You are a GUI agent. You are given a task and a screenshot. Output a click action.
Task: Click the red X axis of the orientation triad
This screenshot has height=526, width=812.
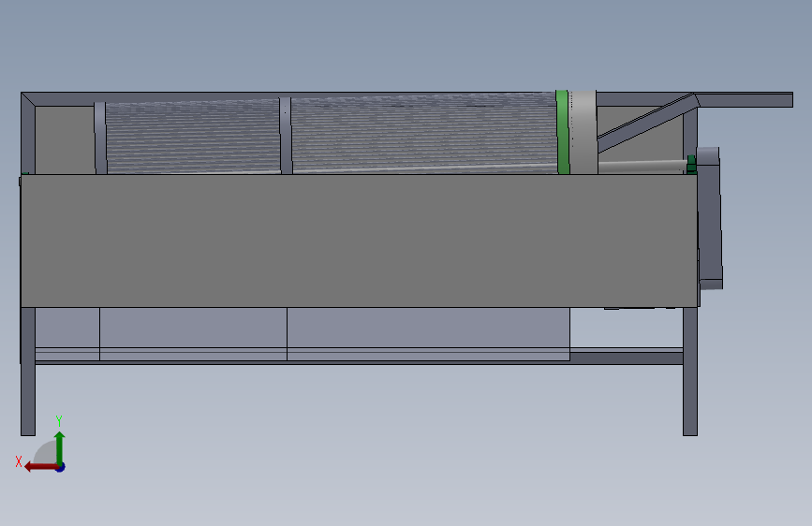pyautogui.click(x=42, y=467)
